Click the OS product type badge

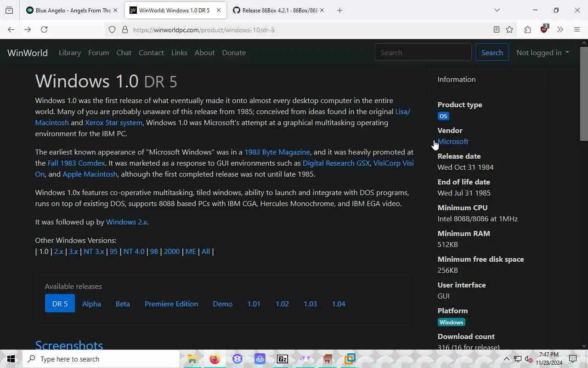tap(443, 116)
